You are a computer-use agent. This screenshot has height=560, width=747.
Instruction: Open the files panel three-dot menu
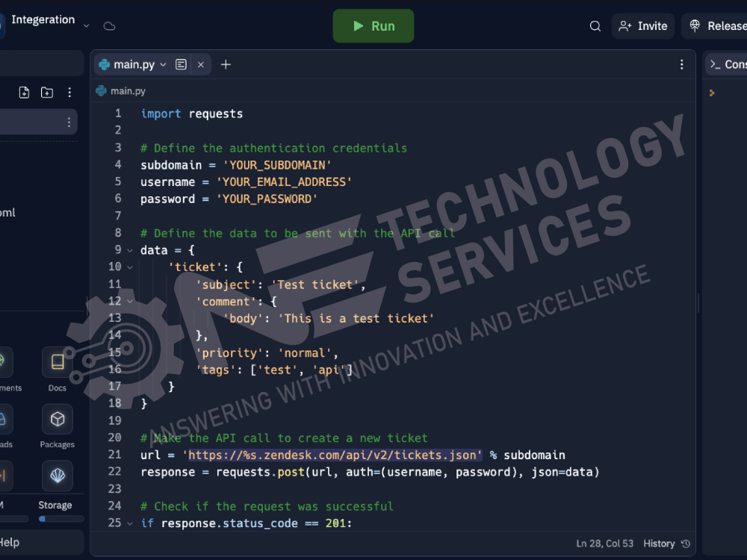pyautogui.click(x=69, y=93)
